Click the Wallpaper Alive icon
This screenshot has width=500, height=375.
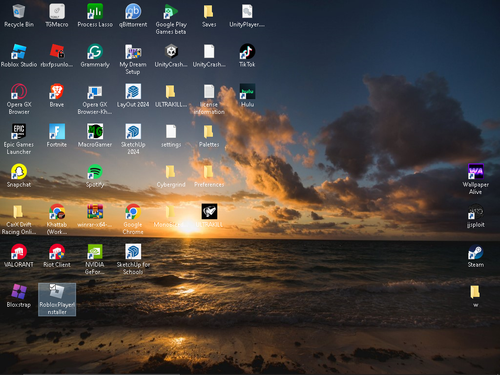pyautogui.click(x=476, y=172)
